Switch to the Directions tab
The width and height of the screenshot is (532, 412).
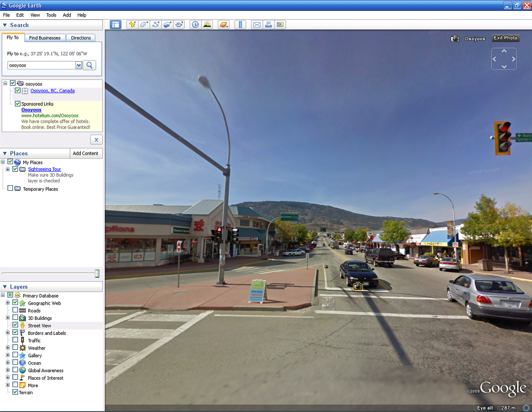pos(81,38)
